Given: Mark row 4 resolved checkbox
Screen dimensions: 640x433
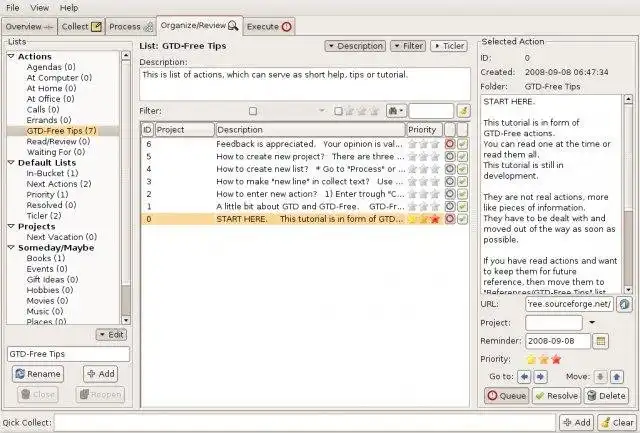Looking at the screenshot, I should tap(462, 169).
